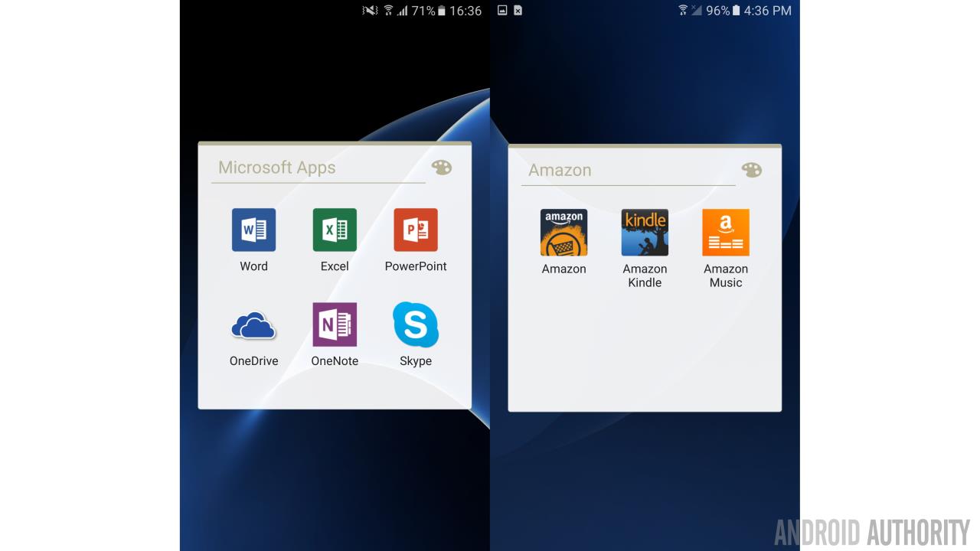Open the OneDrive cloud icon

click(253, 325)
